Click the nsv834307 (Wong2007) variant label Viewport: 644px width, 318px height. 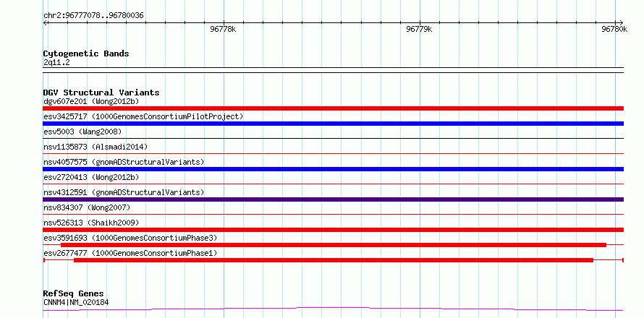tap(87, 207)
